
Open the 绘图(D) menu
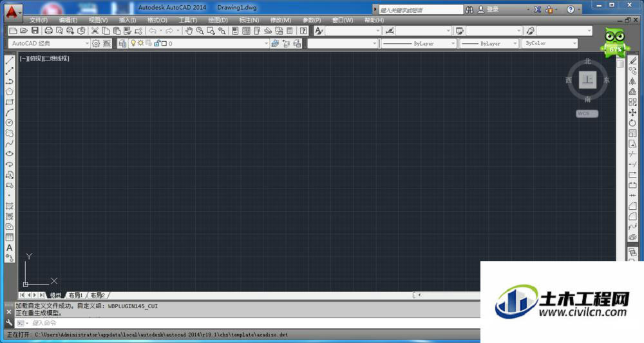click(x=218, y=20)
